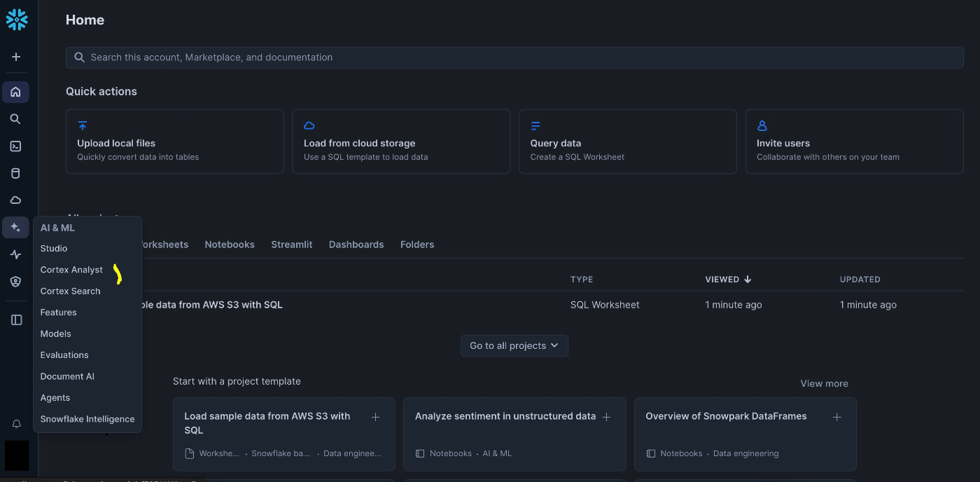
Task: Click the Invite users person icon
Action: pyautogui.click(x=762, y=126)
